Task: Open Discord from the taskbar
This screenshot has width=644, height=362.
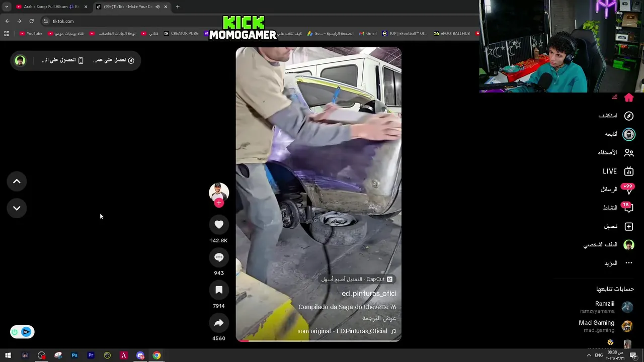Action: (x=140, y=355)
